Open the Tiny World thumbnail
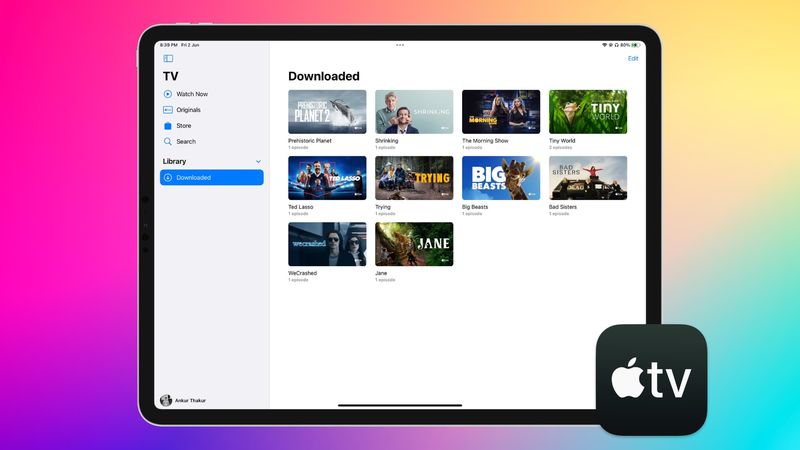Screen dimensions: 800x450 588,112
